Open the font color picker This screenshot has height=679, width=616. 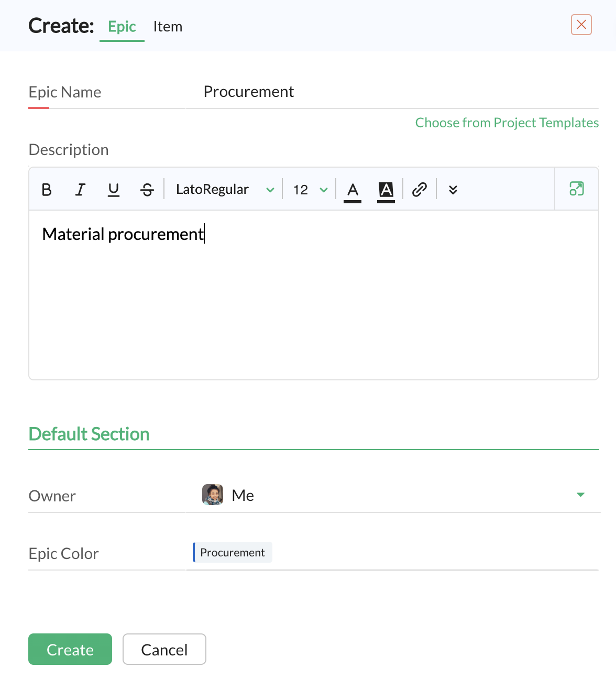353,190
